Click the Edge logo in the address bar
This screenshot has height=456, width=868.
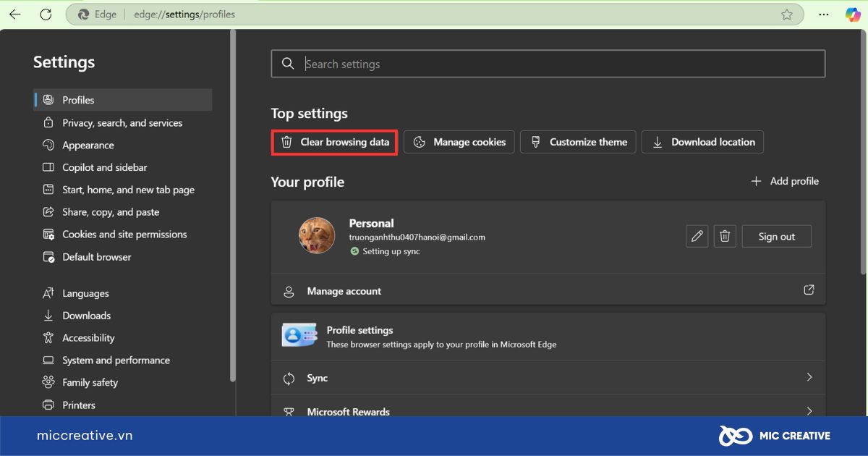[x=83, y=14]
